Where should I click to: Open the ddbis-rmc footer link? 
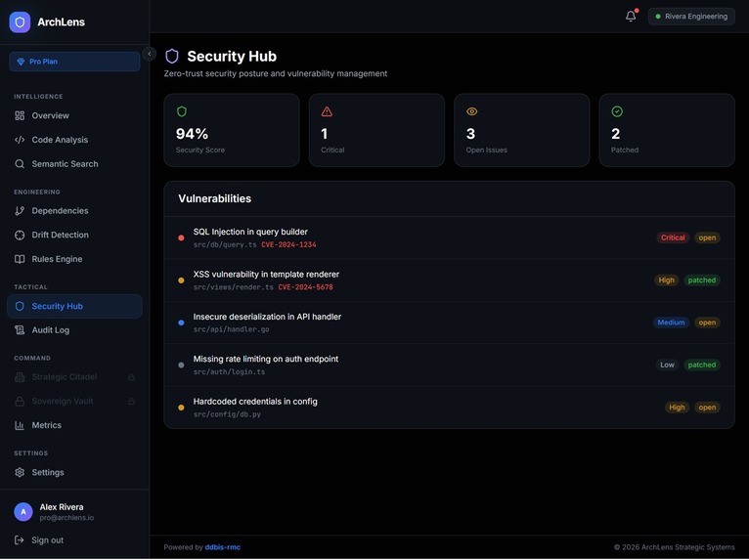coord(223,547)
